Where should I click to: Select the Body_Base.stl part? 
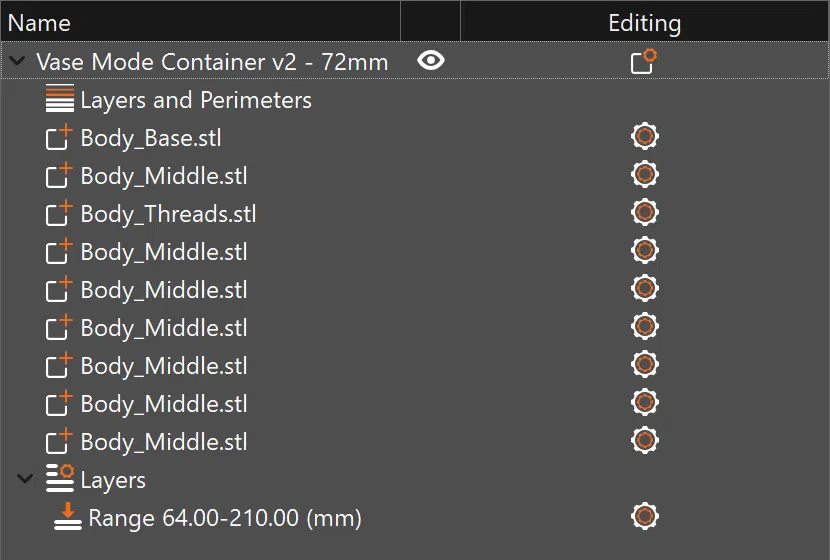(x=151, y=138)
